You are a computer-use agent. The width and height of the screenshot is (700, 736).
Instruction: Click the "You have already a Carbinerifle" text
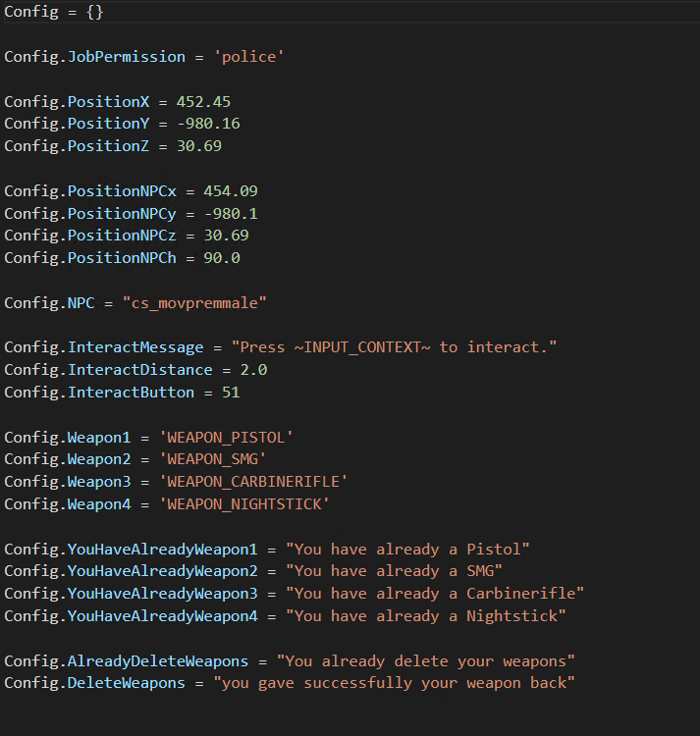(434, 594)
